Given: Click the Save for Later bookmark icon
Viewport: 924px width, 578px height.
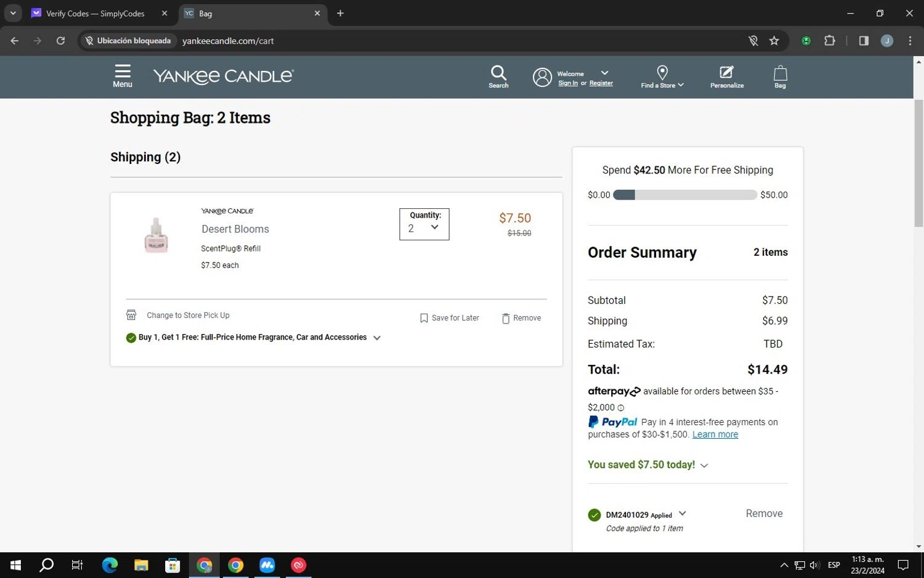Looking at the screenshot, I should click(x=424, y=318).
